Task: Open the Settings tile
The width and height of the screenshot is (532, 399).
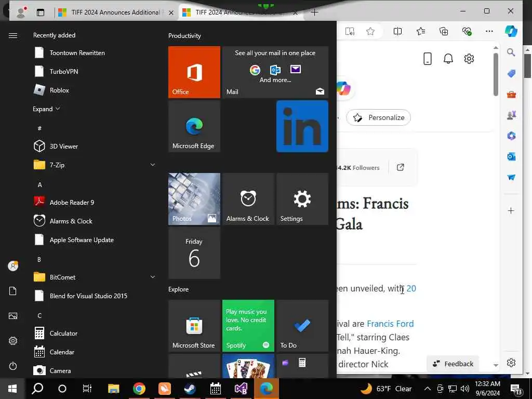Action: coord(302,199)
